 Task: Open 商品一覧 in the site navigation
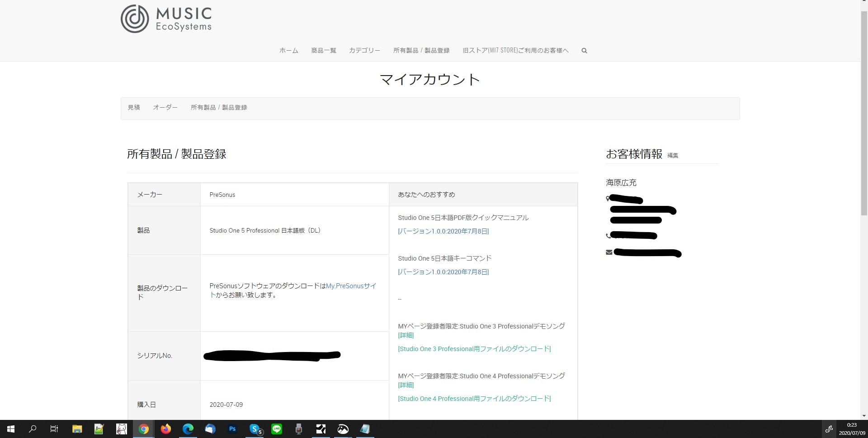tap(324, 51)
